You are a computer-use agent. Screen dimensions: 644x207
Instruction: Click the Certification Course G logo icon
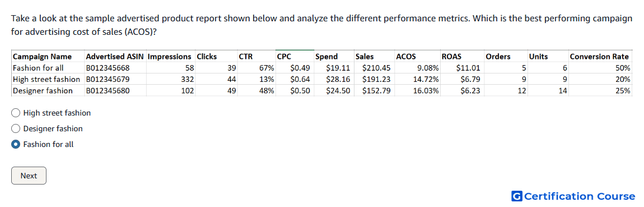pyautogui.click(x=517, y=196)
